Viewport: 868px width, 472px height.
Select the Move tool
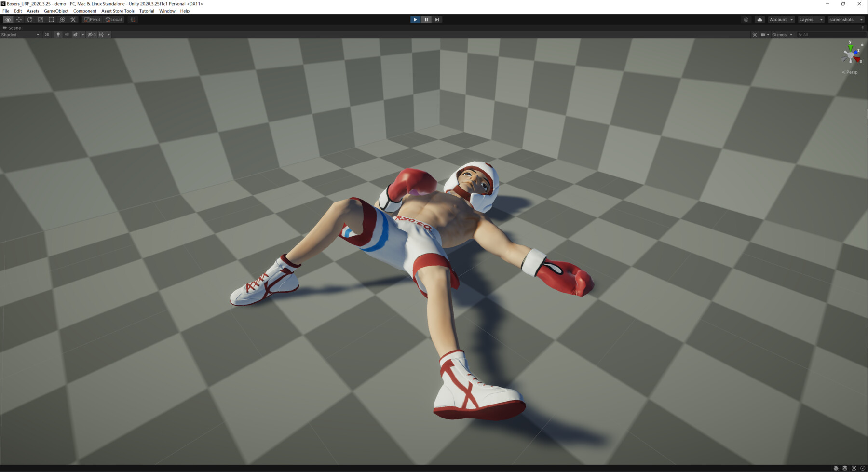coord(18,19)
